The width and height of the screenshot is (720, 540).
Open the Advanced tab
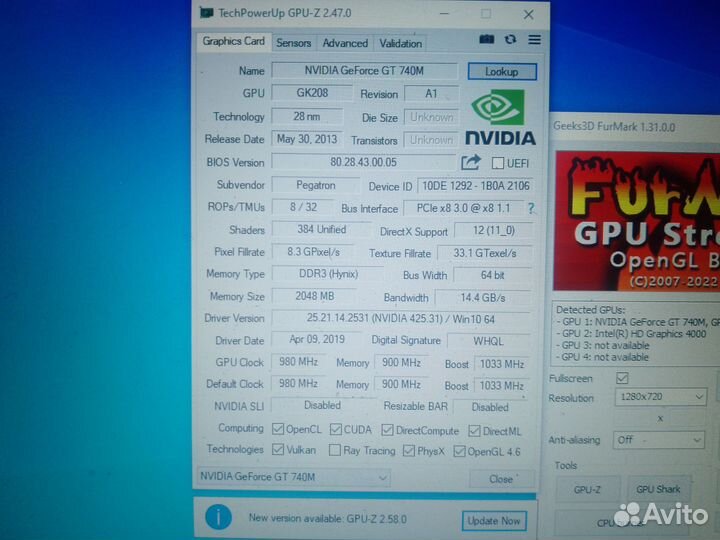345,43
